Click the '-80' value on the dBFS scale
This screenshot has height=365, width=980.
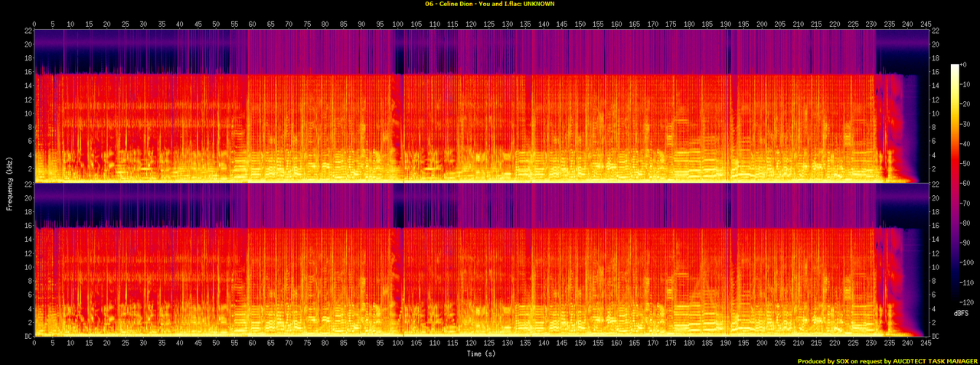pos(967,225)
